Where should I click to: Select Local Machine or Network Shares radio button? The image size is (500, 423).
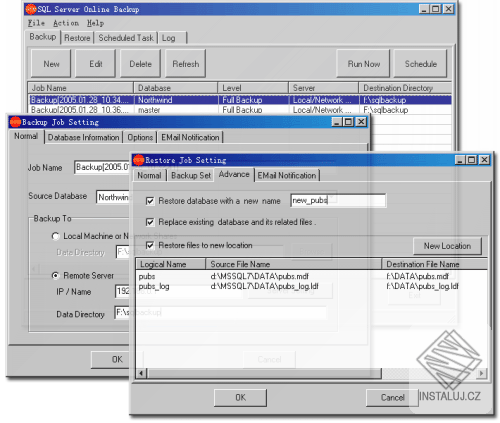pos(55,236)
